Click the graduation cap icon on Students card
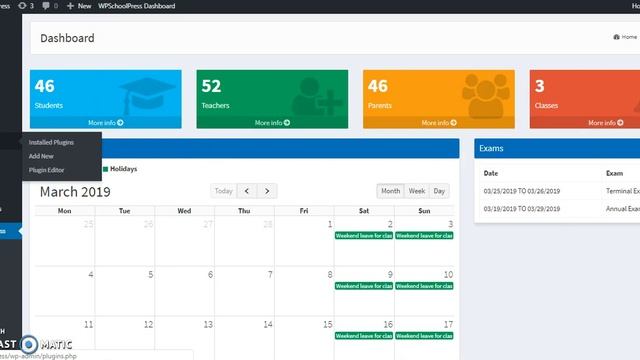 pos(146,95)
